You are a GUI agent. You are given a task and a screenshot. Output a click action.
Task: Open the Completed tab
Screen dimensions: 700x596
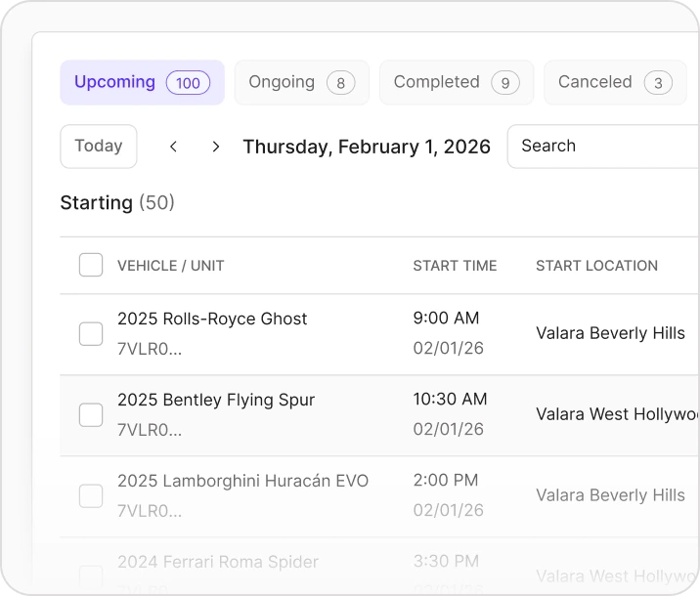(x=457, y=82)
